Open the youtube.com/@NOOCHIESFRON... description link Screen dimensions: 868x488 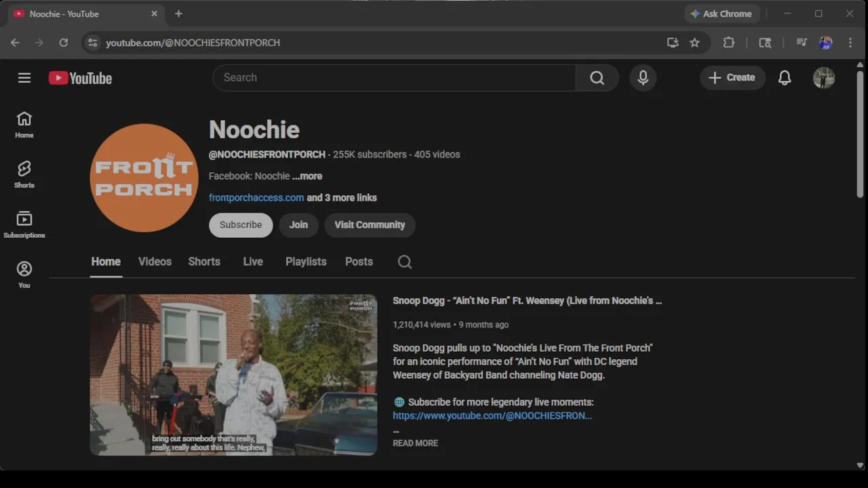point(492,416)
